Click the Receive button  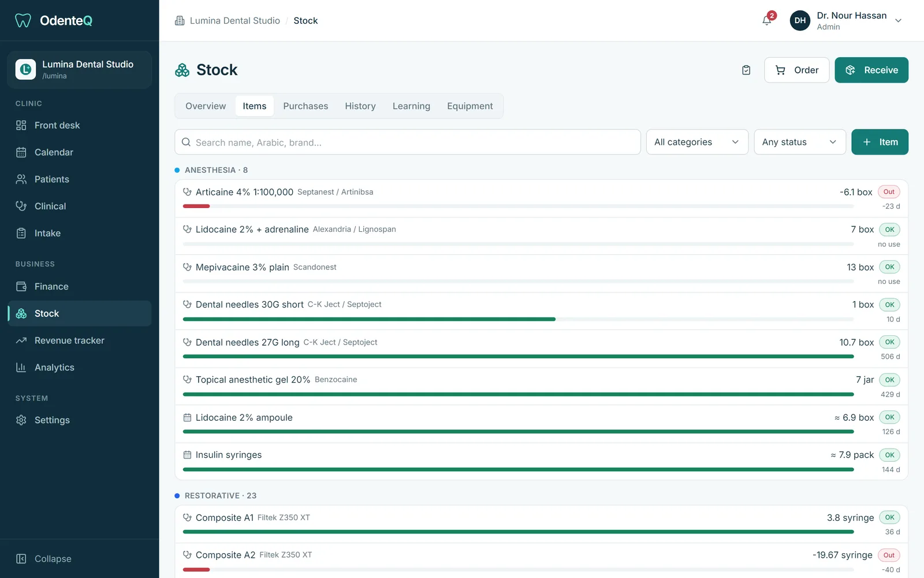pyautogui.click(x=871, y=70)
